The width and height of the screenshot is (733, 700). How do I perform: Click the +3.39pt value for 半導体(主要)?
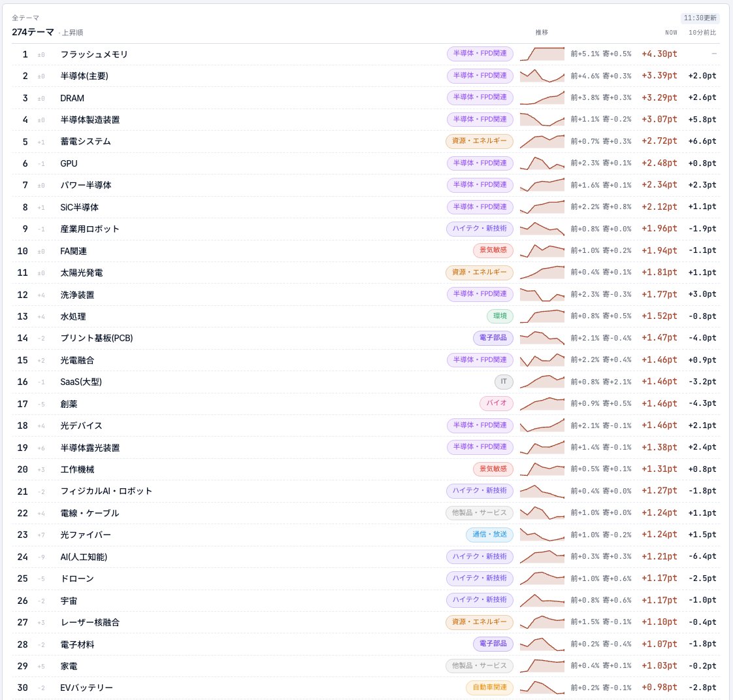point(659,76)
